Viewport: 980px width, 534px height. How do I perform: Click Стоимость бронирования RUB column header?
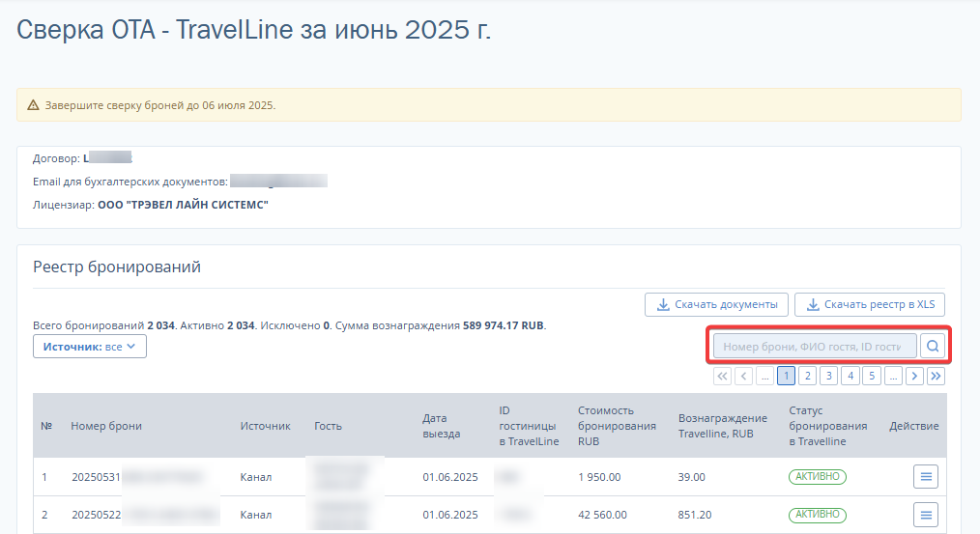tap(617, 426)
